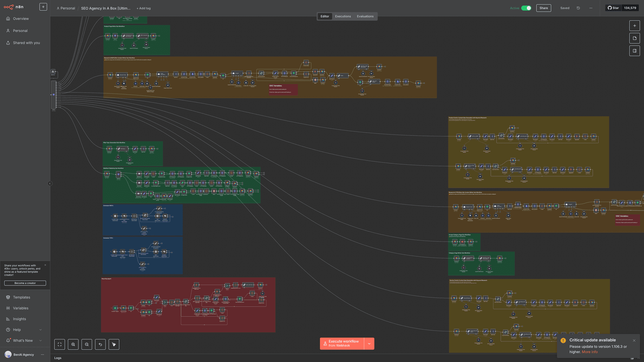The height and width of the screenshot is (362, 644).
Task: Click the zoom in button
Action: click(x=73, y=344)
